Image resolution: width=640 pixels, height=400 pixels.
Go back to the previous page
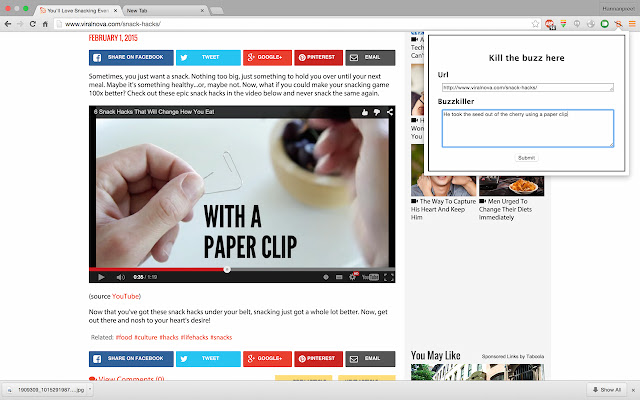[x=8, y=24]
